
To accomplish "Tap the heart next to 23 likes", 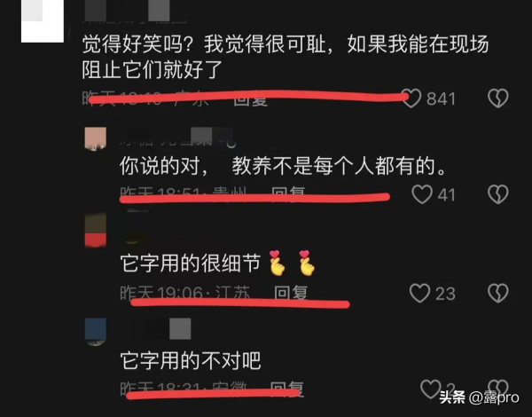I will (419, 293).
